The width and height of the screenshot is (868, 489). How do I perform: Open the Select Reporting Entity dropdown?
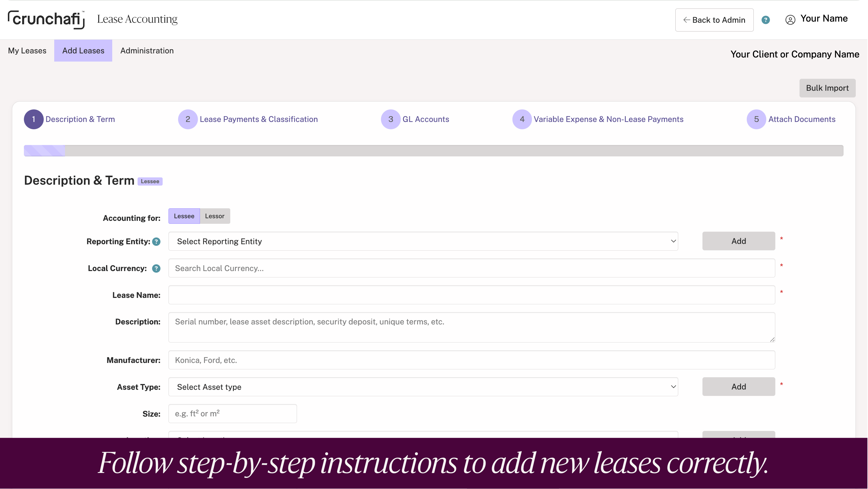tap(423, 242)
